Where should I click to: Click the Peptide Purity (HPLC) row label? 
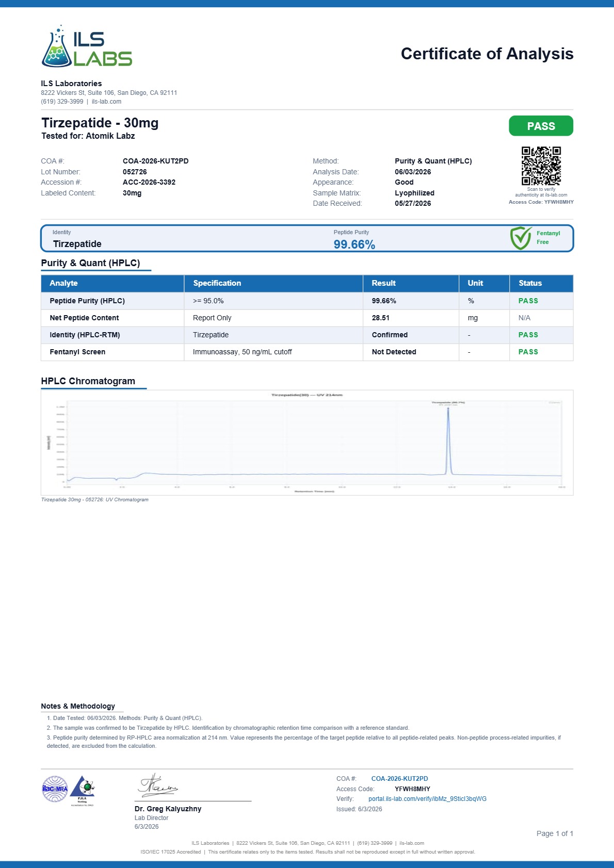87,301
